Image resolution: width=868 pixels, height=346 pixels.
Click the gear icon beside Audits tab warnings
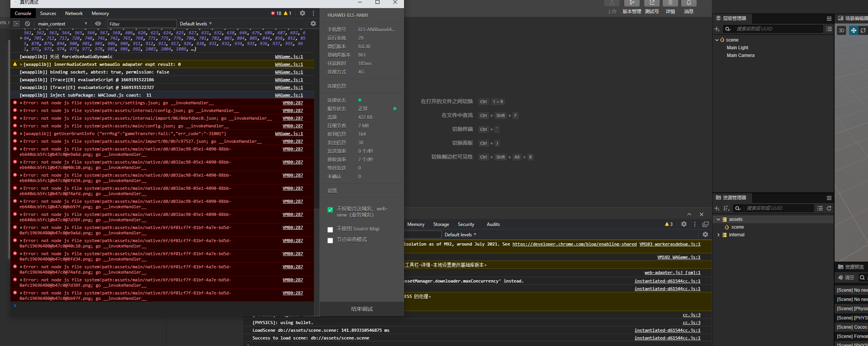[684, 224]
